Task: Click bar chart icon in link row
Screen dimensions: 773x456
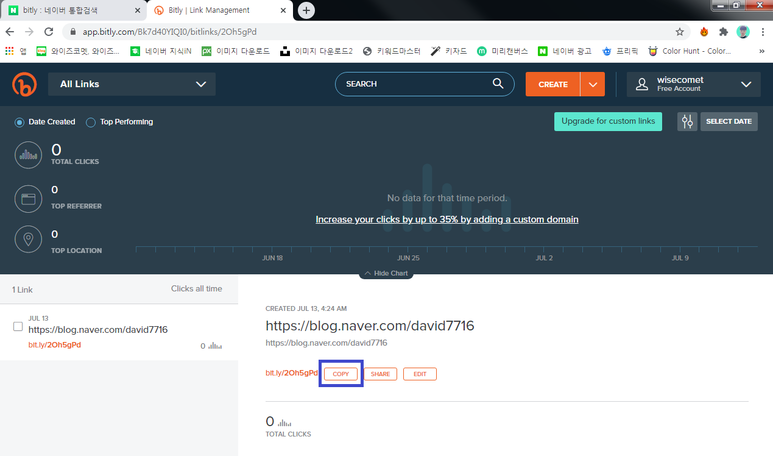Action: coord(215,346)
